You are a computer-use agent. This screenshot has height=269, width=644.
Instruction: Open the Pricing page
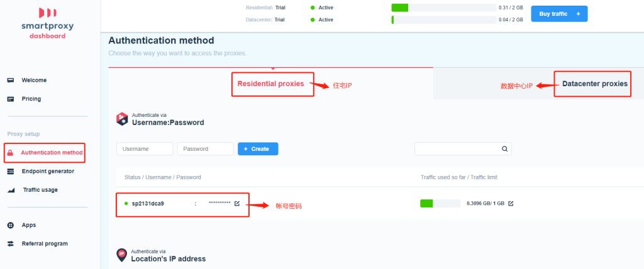coord(31,99)
